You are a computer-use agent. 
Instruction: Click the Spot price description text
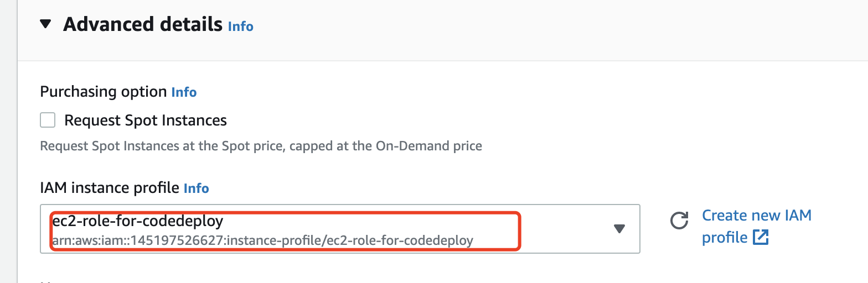point(261,146)
